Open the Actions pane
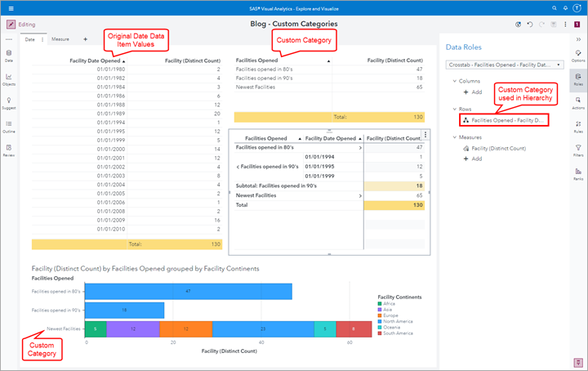This screenshot has width=588, height=371. [578, 103]
